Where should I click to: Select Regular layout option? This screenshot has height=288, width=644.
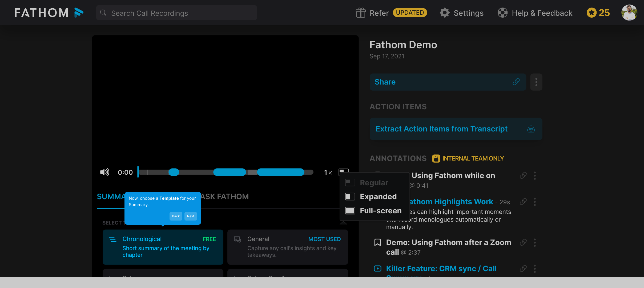(x=375, y=183)
